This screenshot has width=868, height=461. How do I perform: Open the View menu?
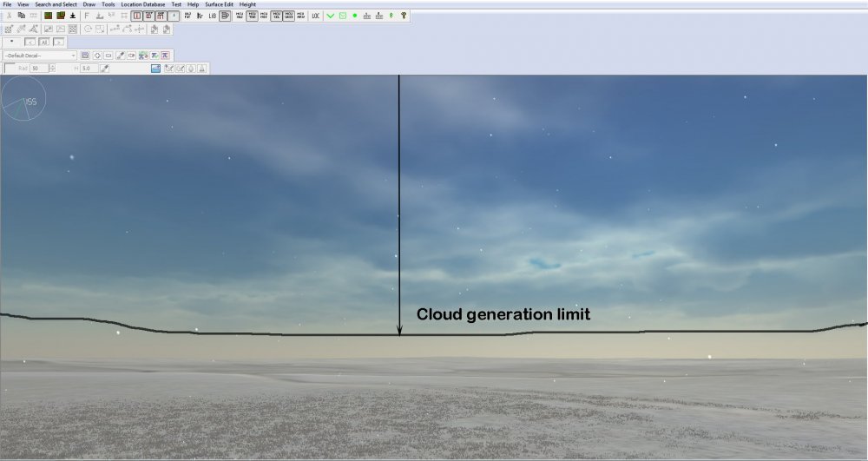tap(23, 3)
